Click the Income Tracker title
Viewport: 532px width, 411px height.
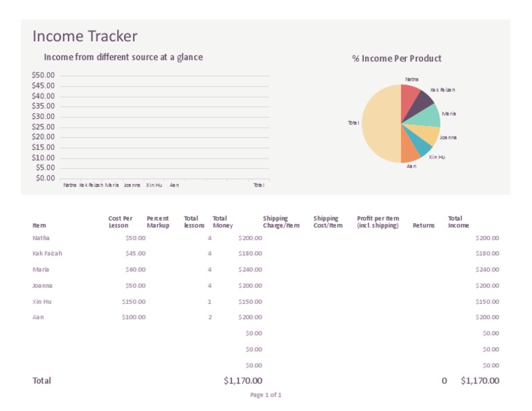coord(85,36)
